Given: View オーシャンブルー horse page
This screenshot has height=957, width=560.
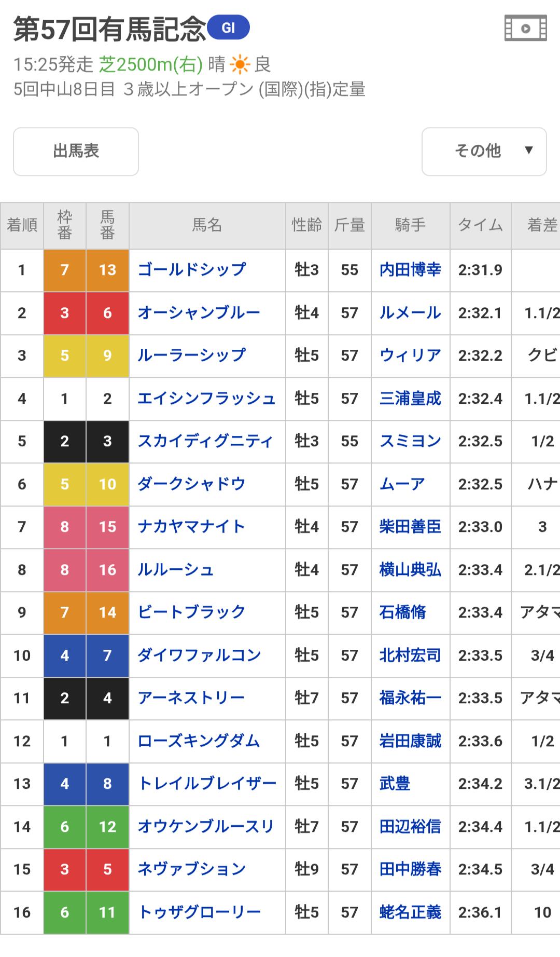Looking at the screenshot, I should [199, 313].
